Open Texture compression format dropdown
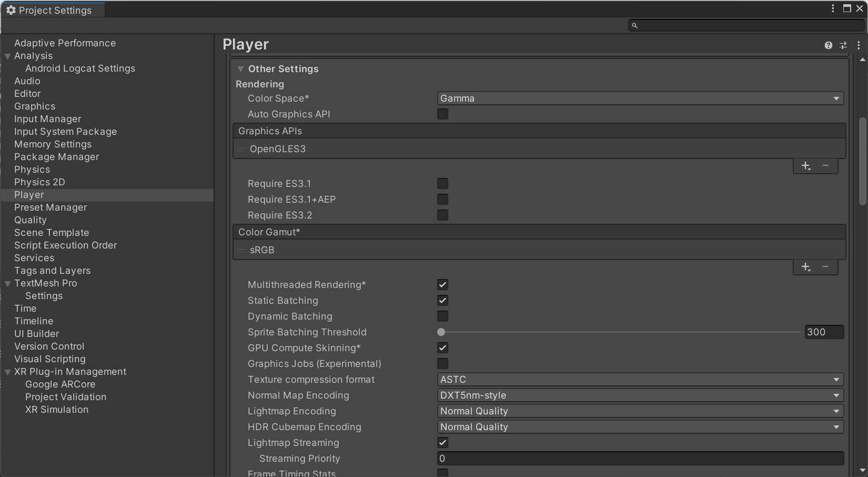The image size is (868, 477). tap(640, 380)
